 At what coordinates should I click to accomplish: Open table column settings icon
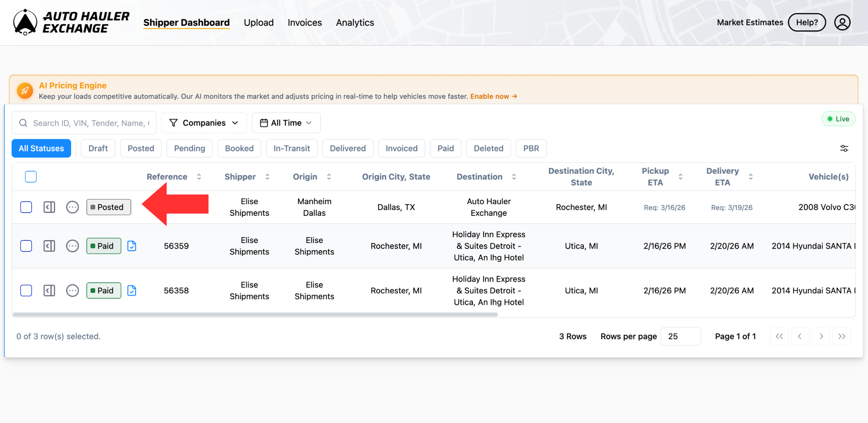coord(844,148)
